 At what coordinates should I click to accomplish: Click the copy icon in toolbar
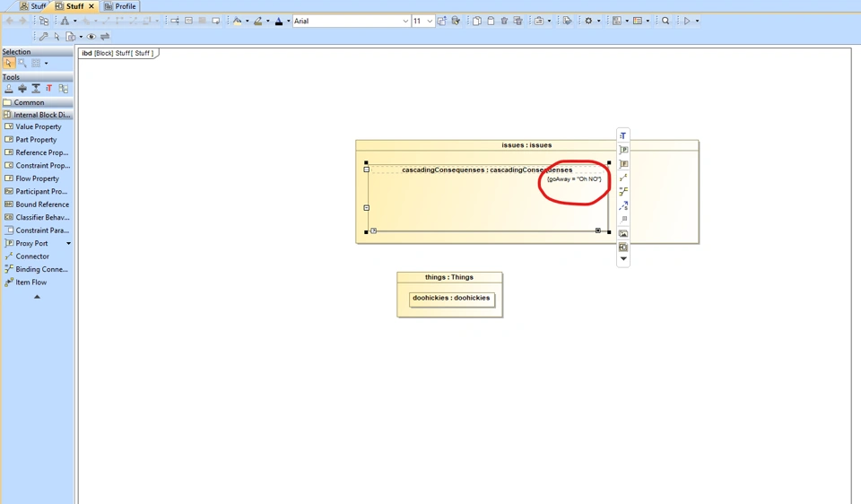click(x=477, y=21)
